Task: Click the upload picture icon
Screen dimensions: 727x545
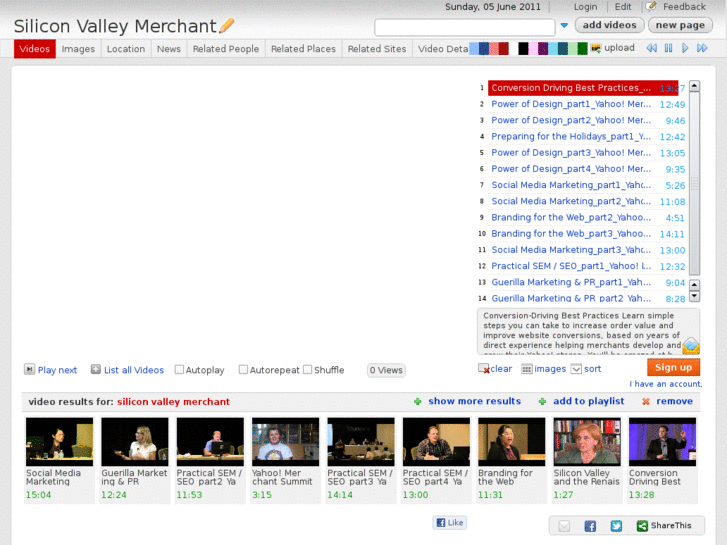Action: [596, 48]
